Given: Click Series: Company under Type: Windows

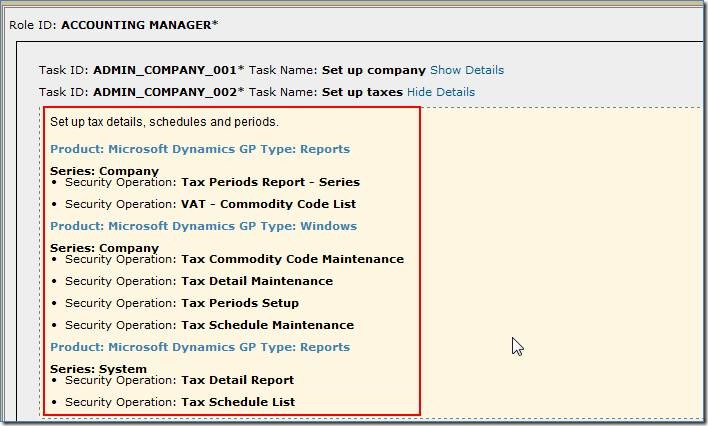Looking at the screenshot, I should coord(104,248).
